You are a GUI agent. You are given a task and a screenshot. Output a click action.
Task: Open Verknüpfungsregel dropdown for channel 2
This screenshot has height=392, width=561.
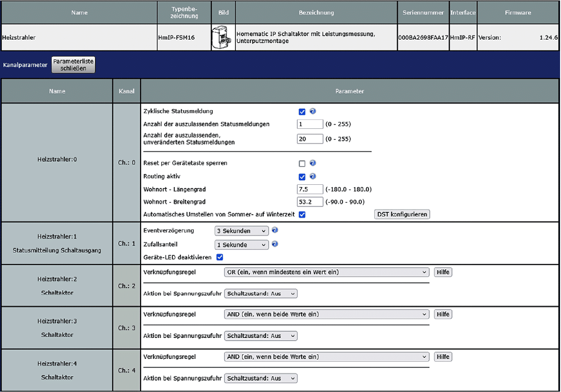(327, 272)
